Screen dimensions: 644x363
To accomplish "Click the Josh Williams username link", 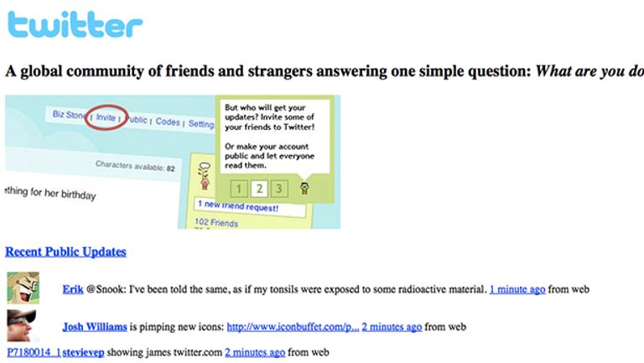I will pyautogui.click(x=95, y=327).
